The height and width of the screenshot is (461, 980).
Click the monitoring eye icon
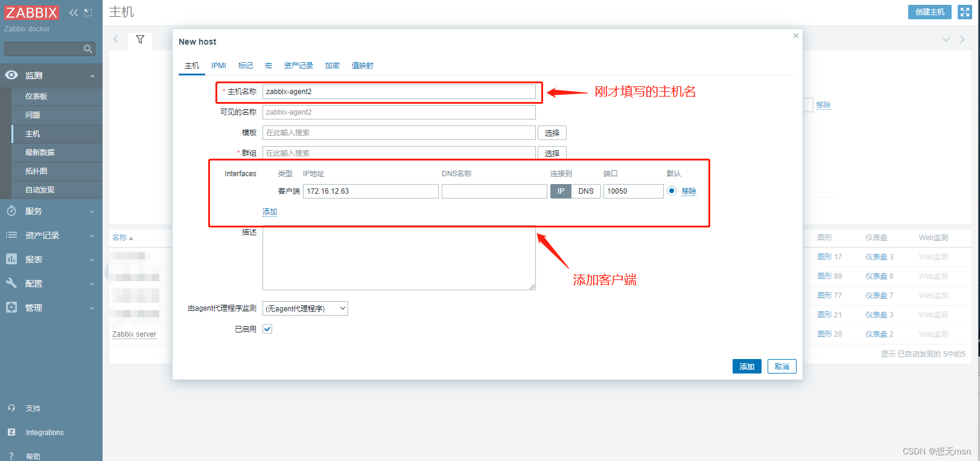coord(11,75)
